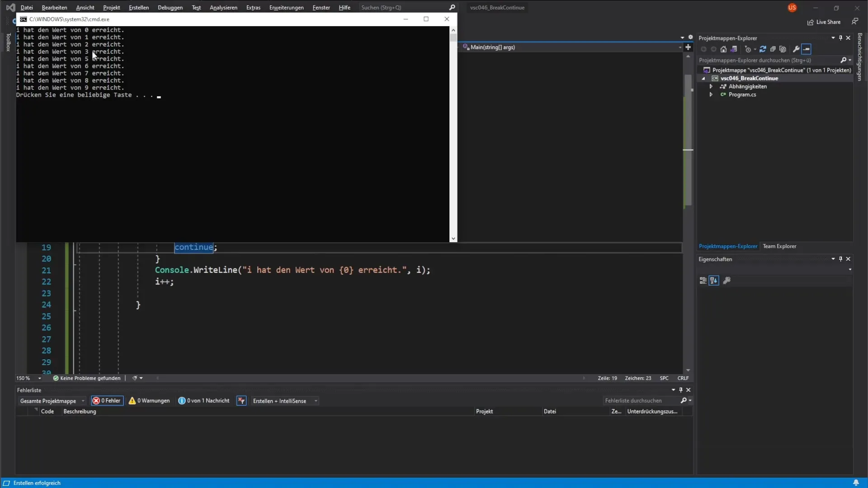This screenshot has height=488, width=868.
Task: Expand Abhängigkeiten node
Action: 711,86
